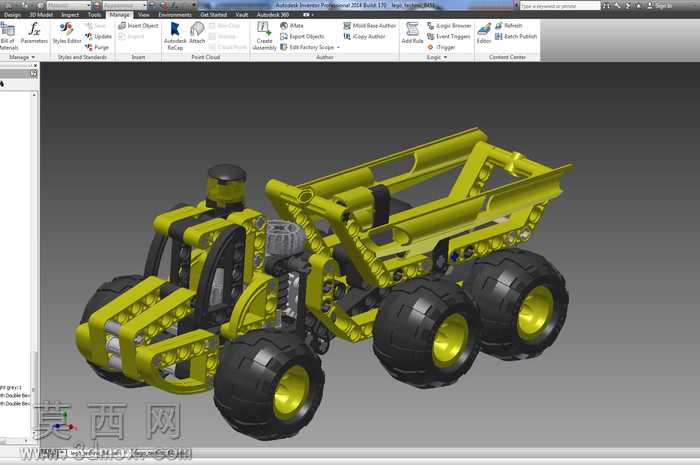Screen dimensions: 700x465
Task: Click Attach point cloud tool
Action: pyautogui.click(x=197, y=33)
